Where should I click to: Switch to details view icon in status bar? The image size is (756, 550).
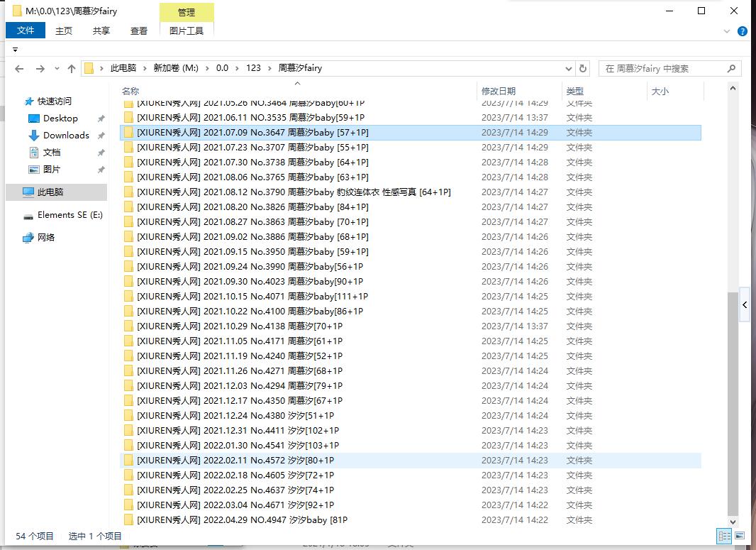click(x=724, y=536)
